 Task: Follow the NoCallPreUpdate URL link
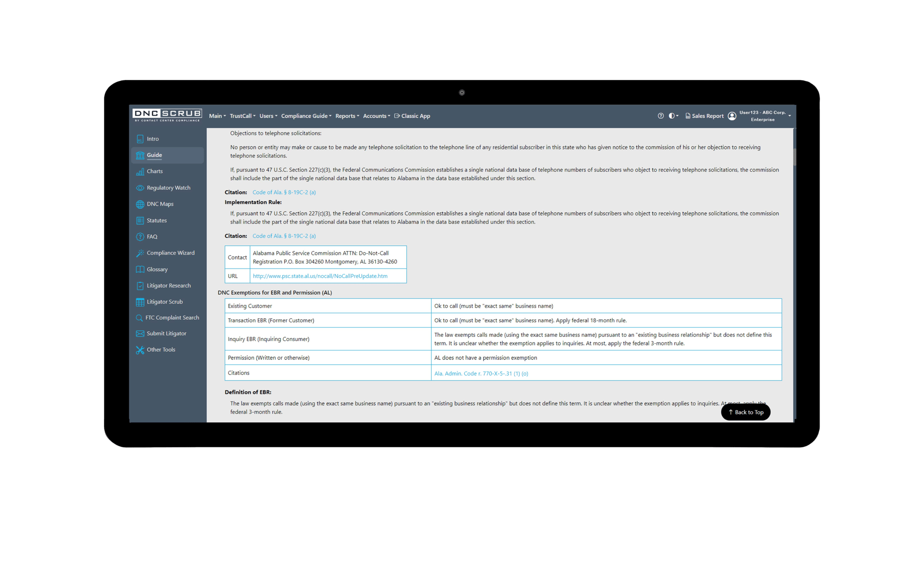[319, 276]
